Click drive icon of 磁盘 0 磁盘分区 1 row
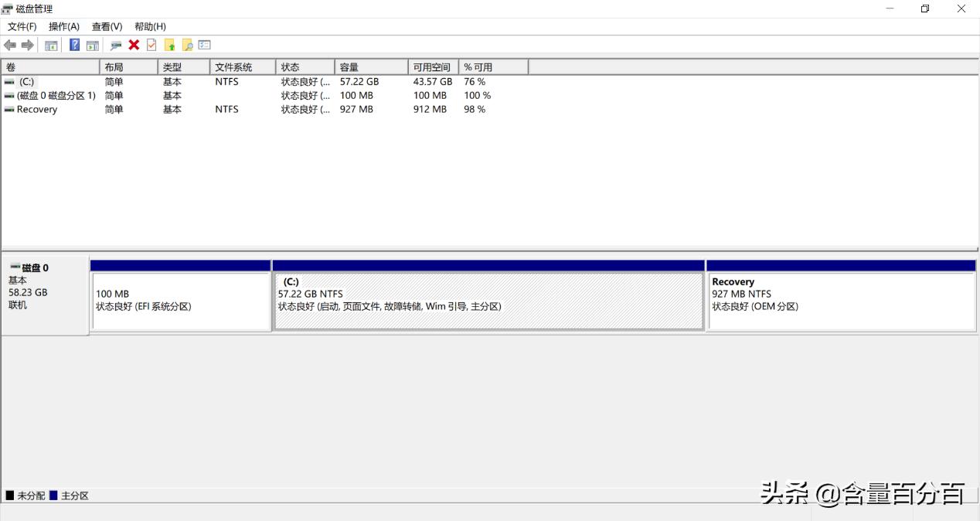The height and width of the screenshot is (521, 980). click(x=9, y=95)
